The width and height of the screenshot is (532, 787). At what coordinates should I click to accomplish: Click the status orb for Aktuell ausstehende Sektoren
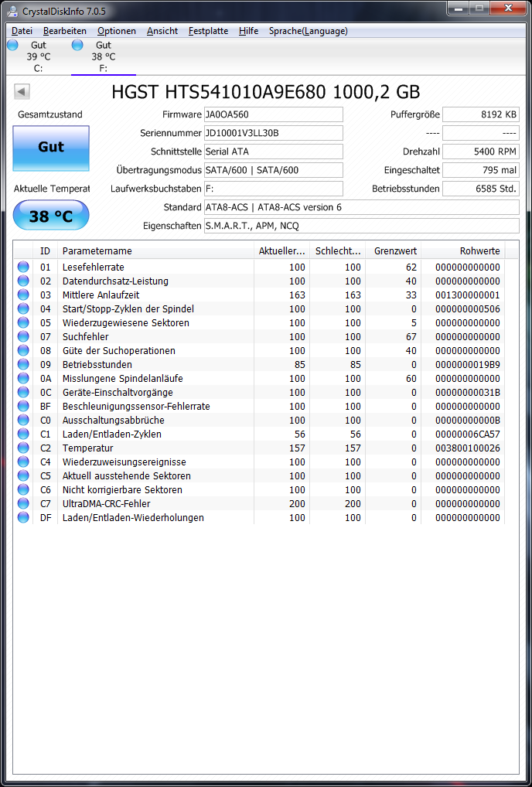tap(23, 475)
